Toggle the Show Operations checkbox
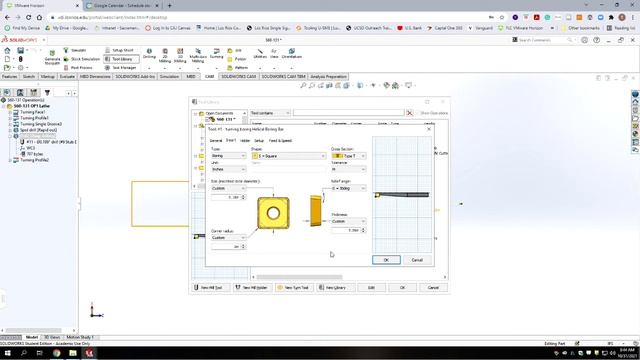 point(417,113)
